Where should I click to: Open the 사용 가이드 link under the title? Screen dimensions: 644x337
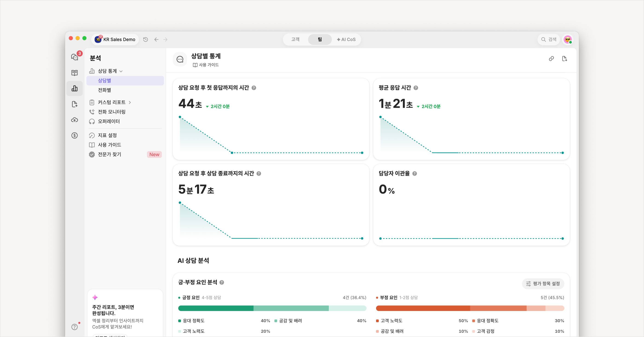point(206,65)
